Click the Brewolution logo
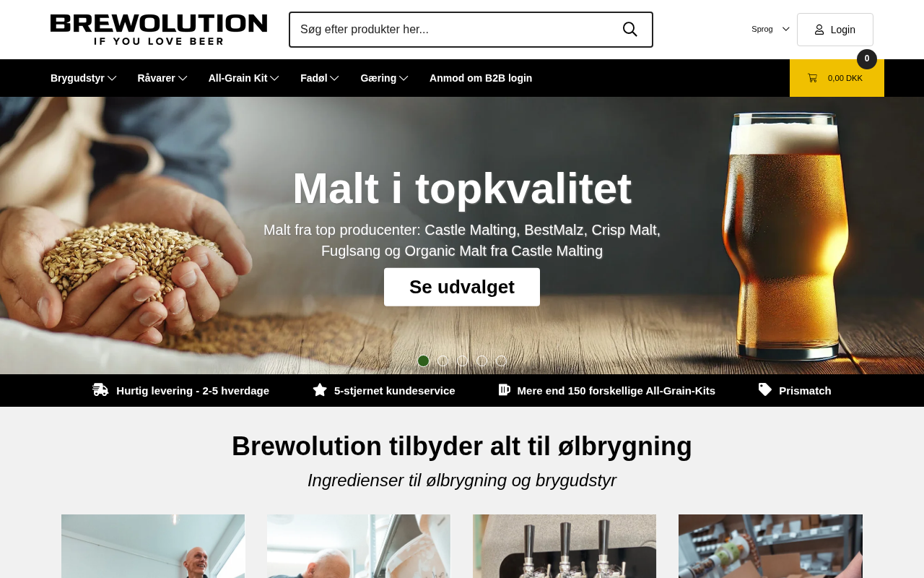The height and width of the screenshot is (578, 924). click(159, 30)
